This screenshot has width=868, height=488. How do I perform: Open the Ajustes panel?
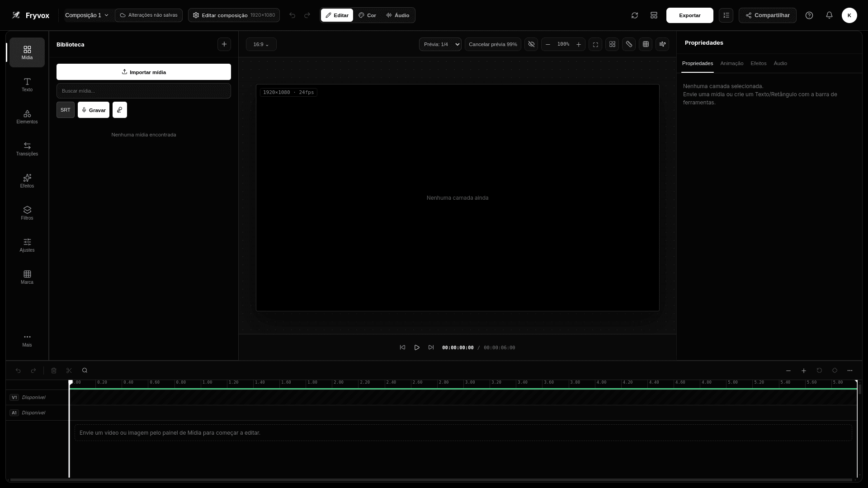tap(27, 245)
